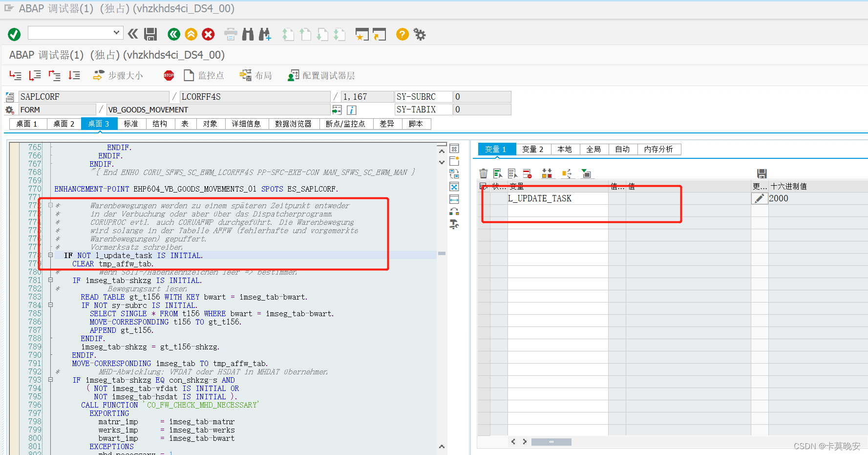Open Help with the question mark icon

402,34
